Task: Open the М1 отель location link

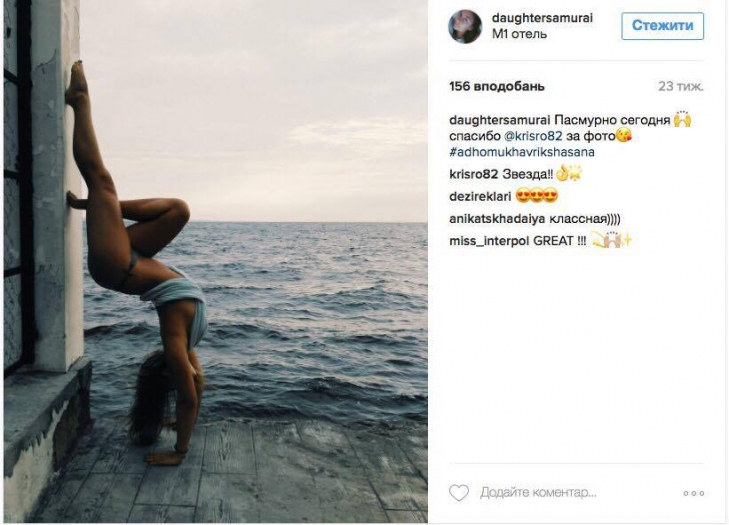Action: 519,34
